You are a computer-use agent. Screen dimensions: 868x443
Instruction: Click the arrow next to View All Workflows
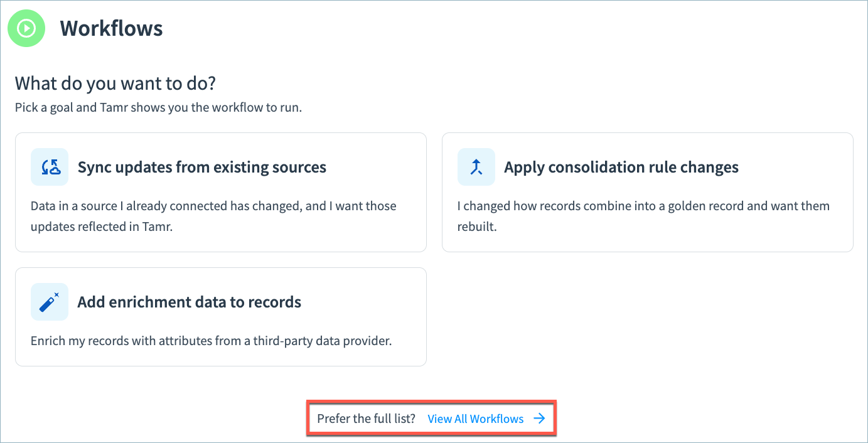click(x=539, y=419)
